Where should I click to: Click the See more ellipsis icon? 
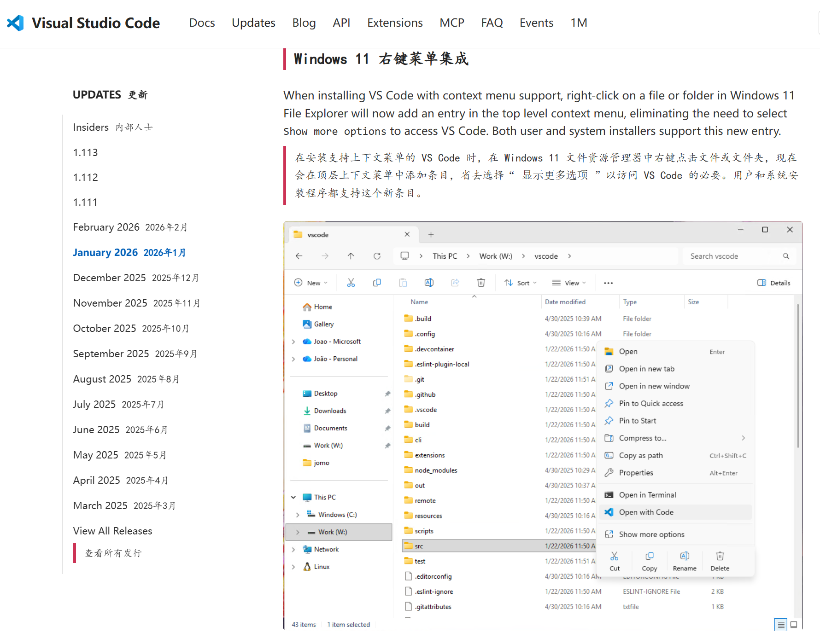coord(608,283)
